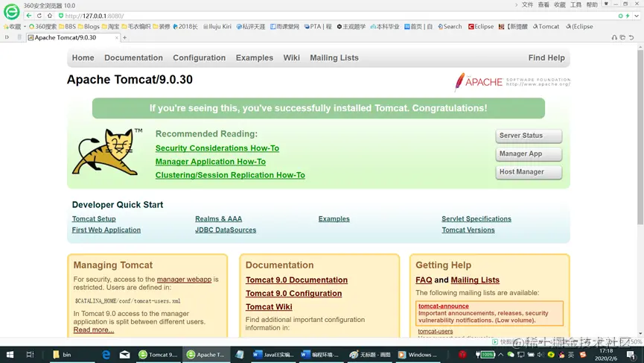Screen dimensions: 644x363
Task: Click the page vertical scrollbar
Action: pyautogui.click(x=640, y=136)
